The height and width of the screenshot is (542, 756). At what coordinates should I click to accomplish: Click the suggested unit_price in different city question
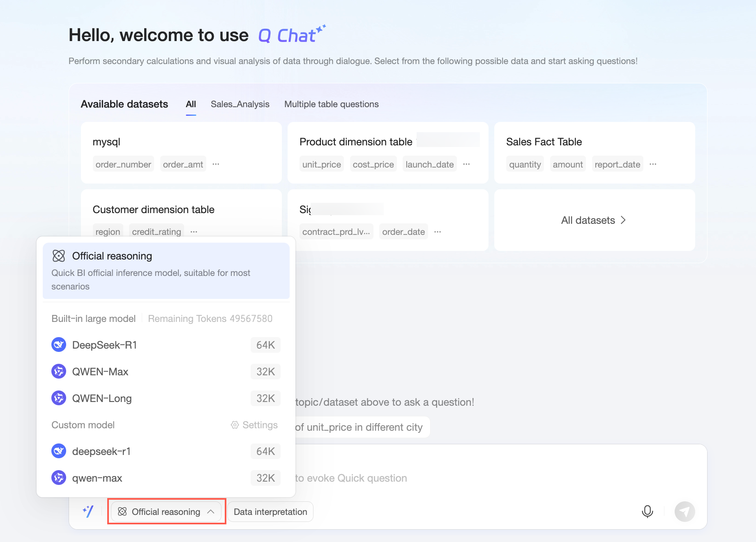362,427
